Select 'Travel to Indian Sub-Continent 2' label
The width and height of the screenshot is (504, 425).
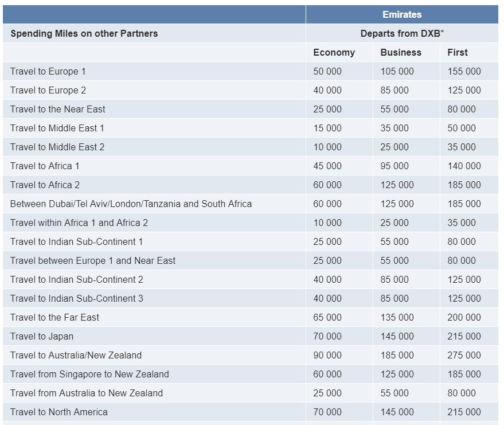pos(76,280)
